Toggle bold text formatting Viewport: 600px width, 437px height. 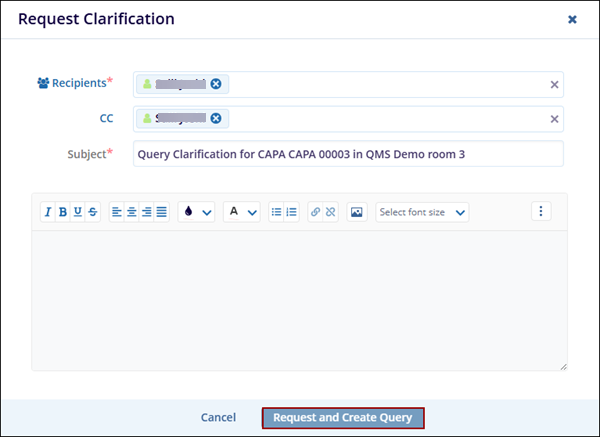63,212
